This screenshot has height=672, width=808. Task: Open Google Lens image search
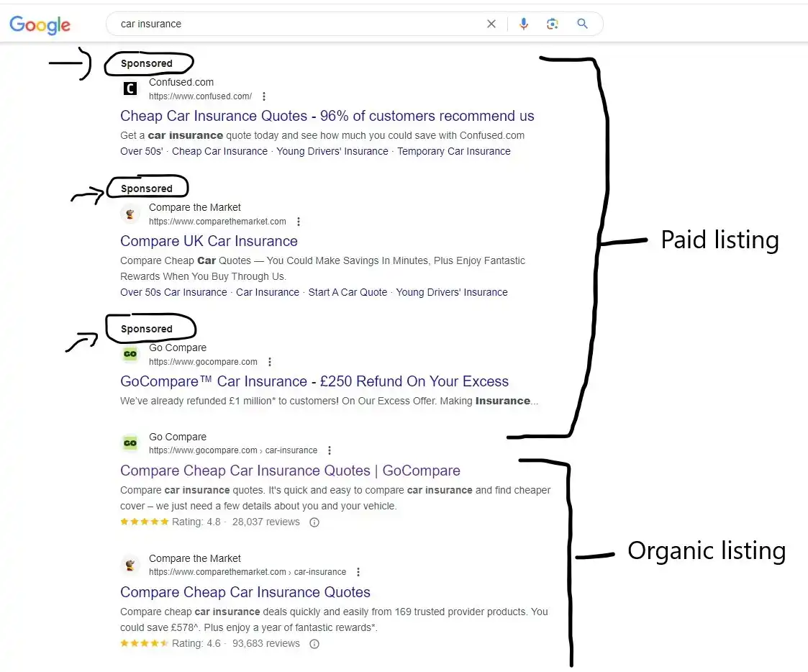(553, 24)
